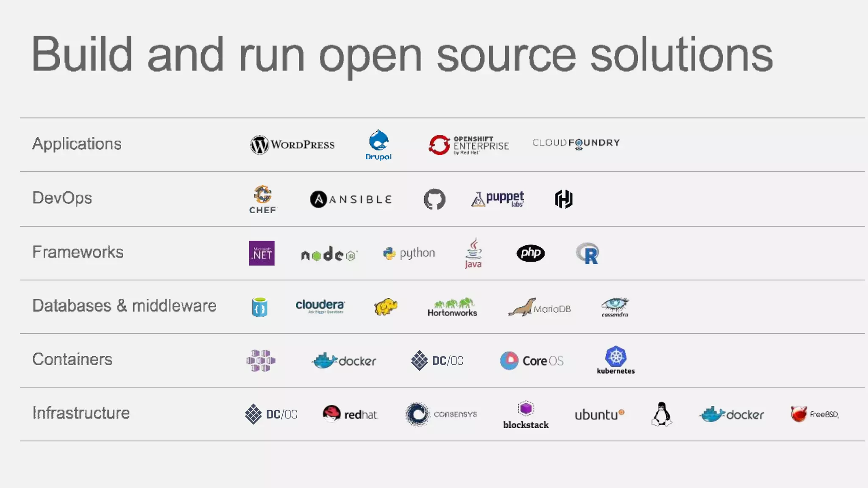Click the Drupal droplet logo
Screen dimensions: 868x488
coord(378,141)
